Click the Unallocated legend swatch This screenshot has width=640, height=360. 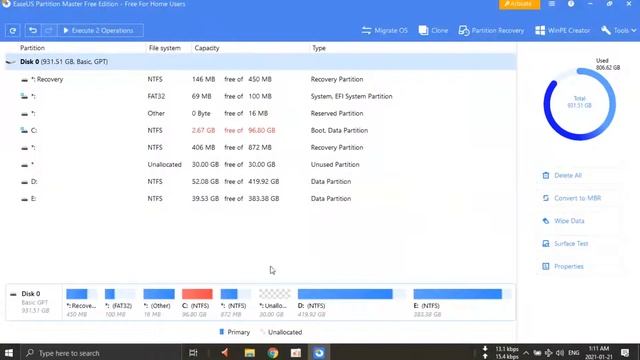tap(262, 332)
